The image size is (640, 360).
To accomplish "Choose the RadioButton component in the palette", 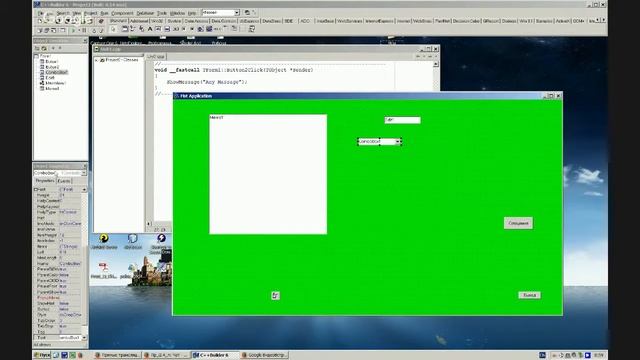I will [192, 29].
